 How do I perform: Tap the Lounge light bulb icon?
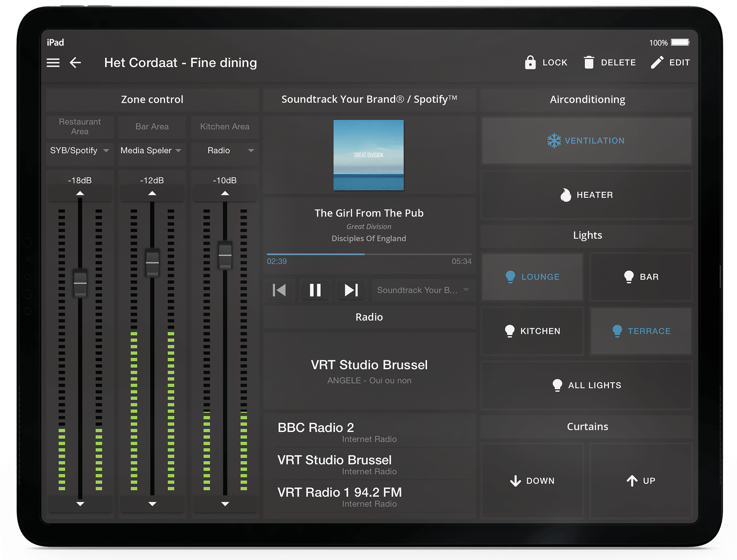click(x=511, y=276)
